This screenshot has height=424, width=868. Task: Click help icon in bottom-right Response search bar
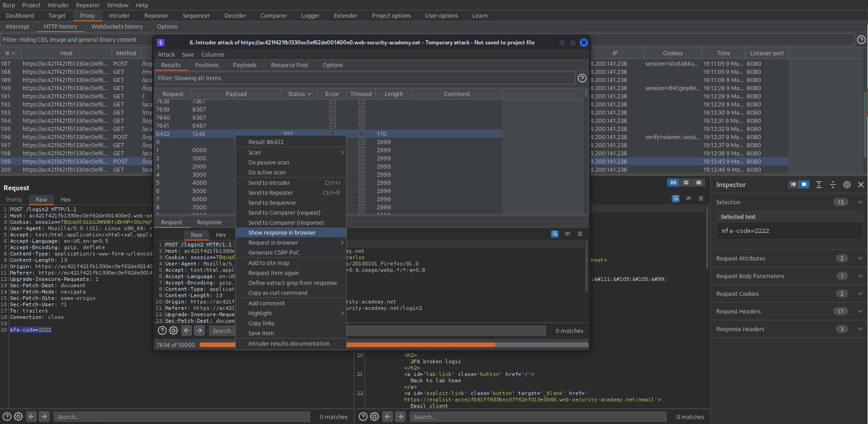363,416
